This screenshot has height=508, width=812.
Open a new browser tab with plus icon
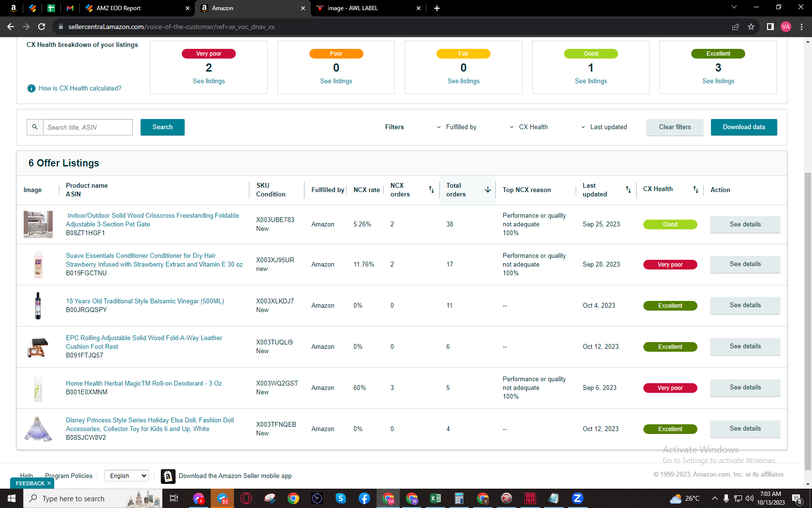click(x=437, y=8)
